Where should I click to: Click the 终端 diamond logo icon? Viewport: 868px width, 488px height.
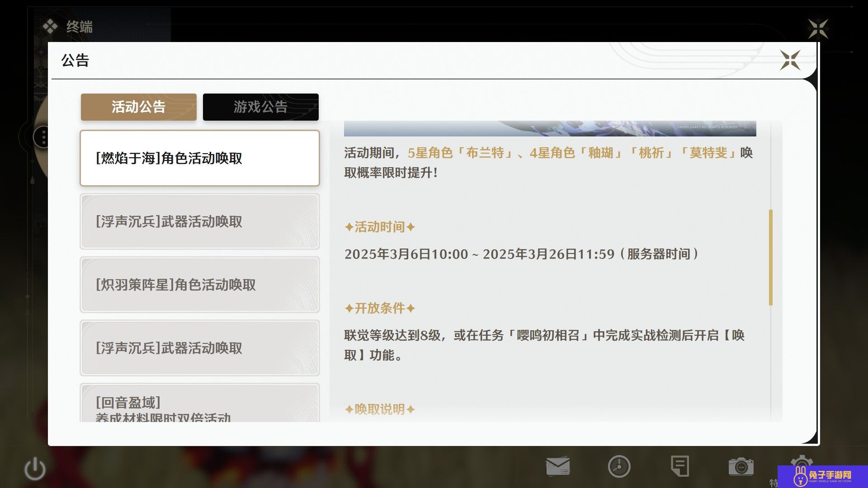click(x=50, y=27)
